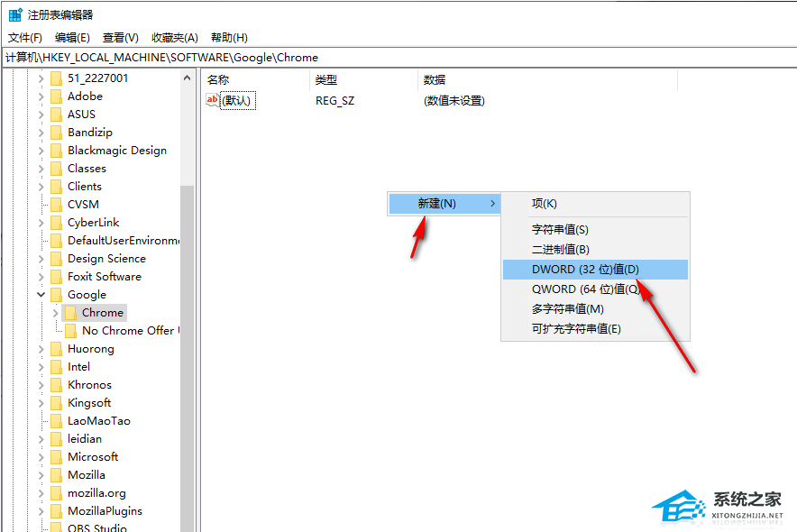Click the Registry Editor app icon in title bar

[15, 14]
